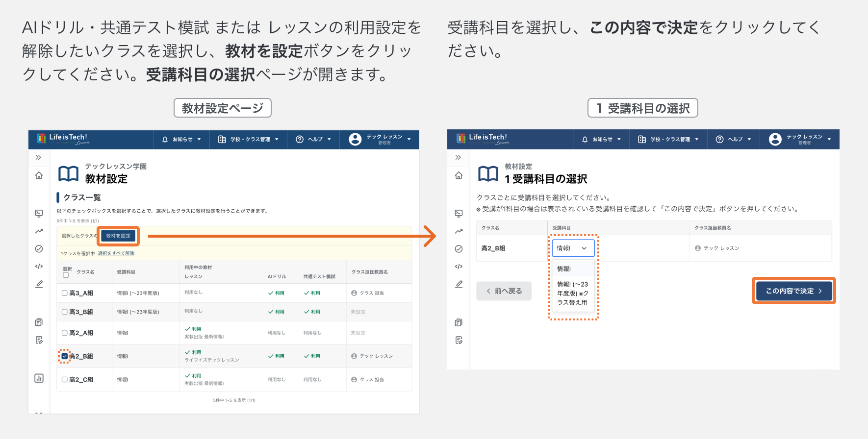The image size is (868, 439).
Task: Open terminal-monitor icon in 教材設定 window sidebar
Action: coord(39,213)
